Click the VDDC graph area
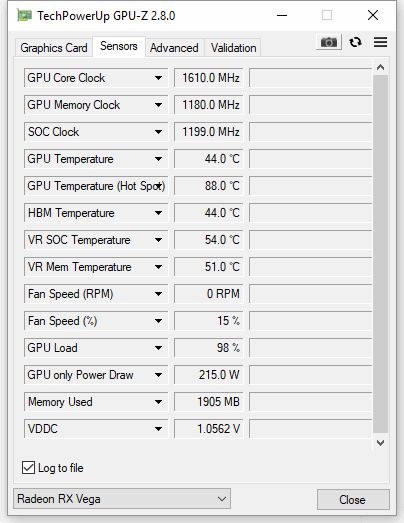Image resolution: width=404 pixels, height=523 pixels. point(310,429)
